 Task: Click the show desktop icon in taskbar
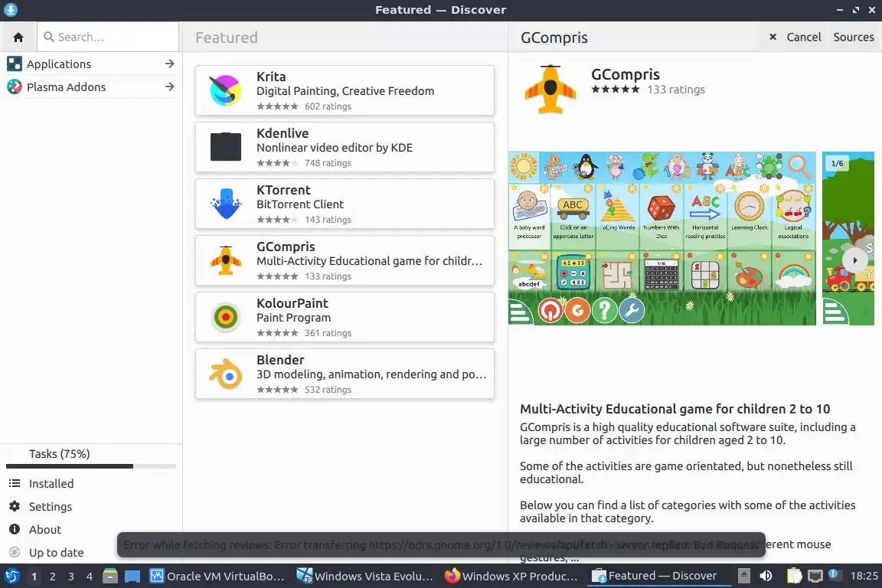[x=132, y=577]
